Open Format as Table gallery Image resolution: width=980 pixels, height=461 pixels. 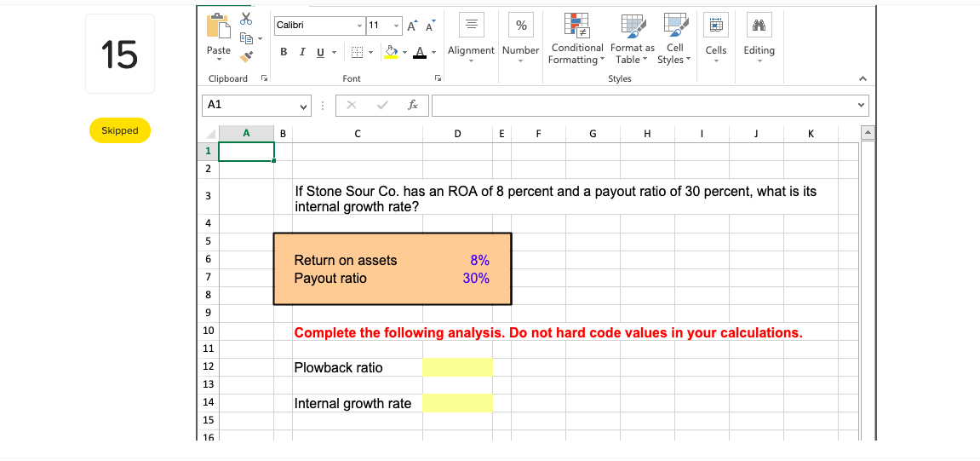pos(632,40)
